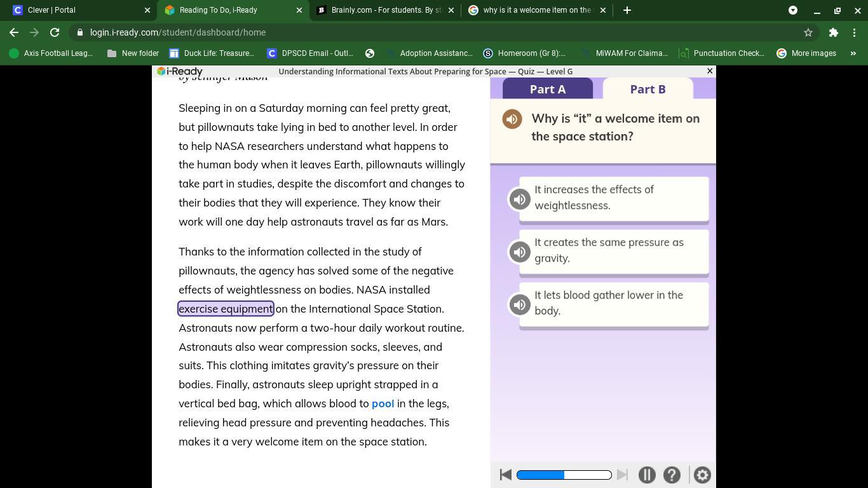868x488 pixels.
Task: Open the Chrome tab search dropdown
Action: tap(793, 10)
